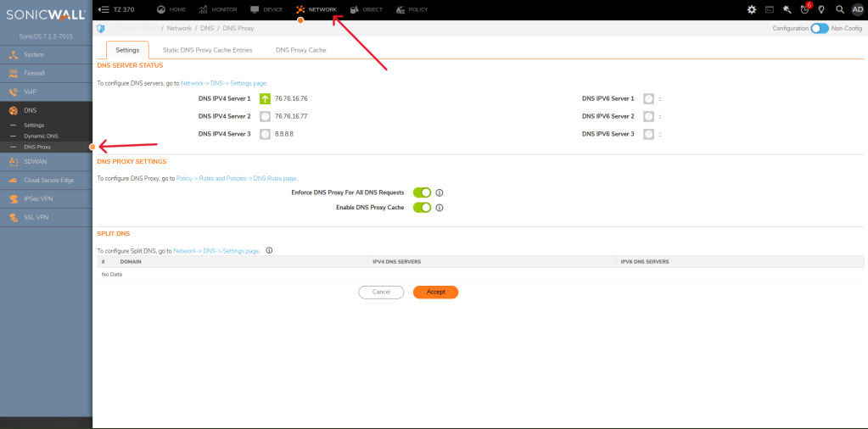
Task: View pending alerts clock icon with badge
Action: pyautogui.click(x=804, y=9)
